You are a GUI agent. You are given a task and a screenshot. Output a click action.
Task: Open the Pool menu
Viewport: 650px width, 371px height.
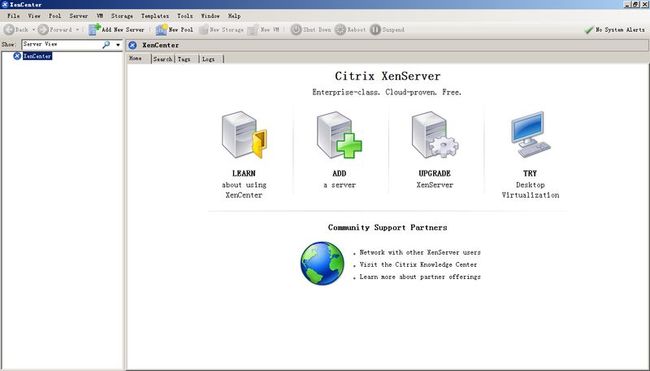click(x=55, y=16)
